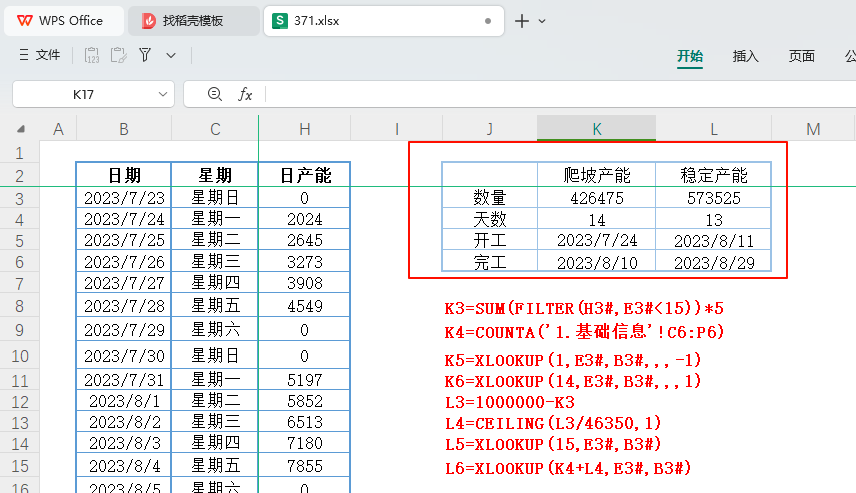This screenshot has height=493, width=856.
Task: Switch to the 开始 ribbon tab
Action: tap(690, 56)
